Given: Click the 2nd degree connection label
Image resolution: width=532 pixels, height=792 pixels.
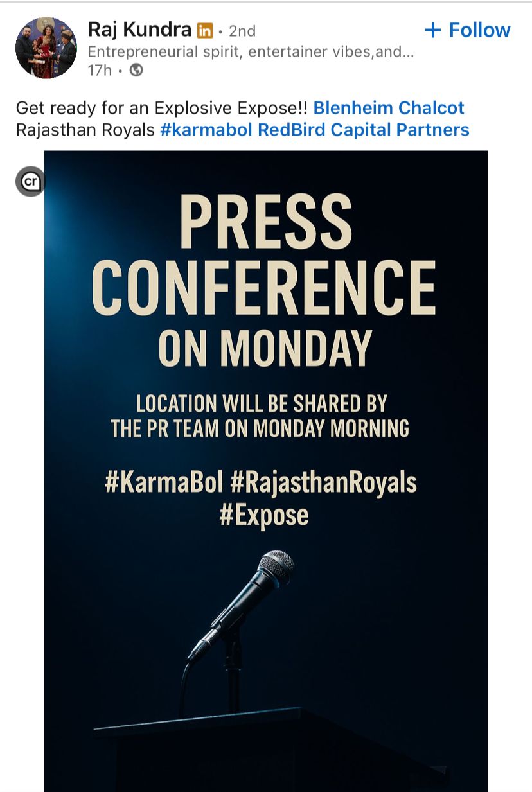Looking at the screenshot, I should [x=242, y=31].
